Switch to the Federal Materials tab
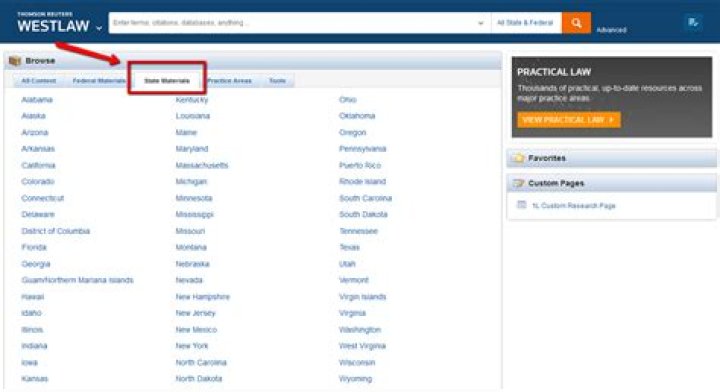Image resolution: width=720 pixels, height=392 pixels. pyautogui.click(x=99, y=81)
